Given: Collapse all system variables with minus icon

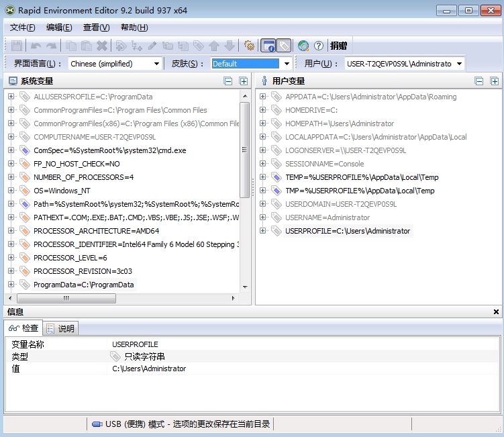Looking at the screenshot, I should 228,81.
